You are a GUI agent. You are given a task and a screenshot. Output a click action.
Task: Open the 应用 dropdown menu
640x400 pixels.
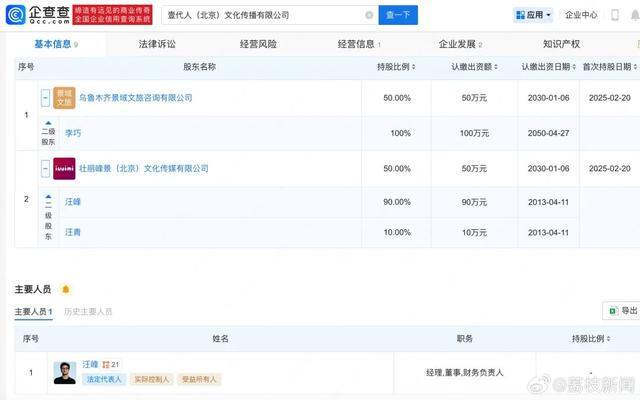pos(534,15)
